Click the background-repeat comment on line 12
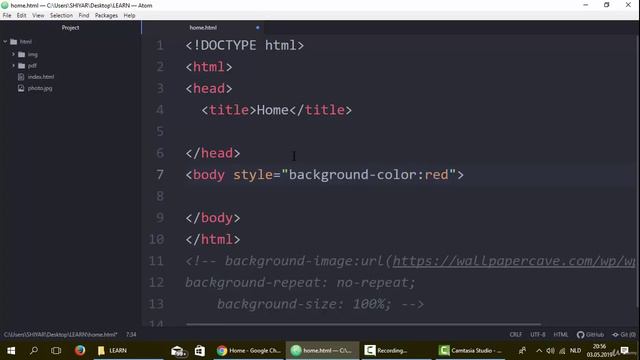The height and width of the screenshot is (360, 640). [x=300, y=282]
